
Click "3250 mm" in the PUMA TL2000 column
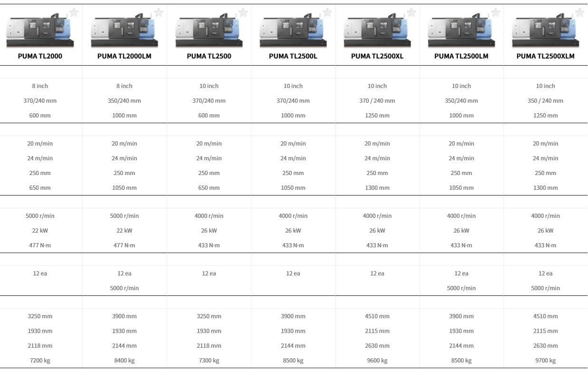pos(40,316)
